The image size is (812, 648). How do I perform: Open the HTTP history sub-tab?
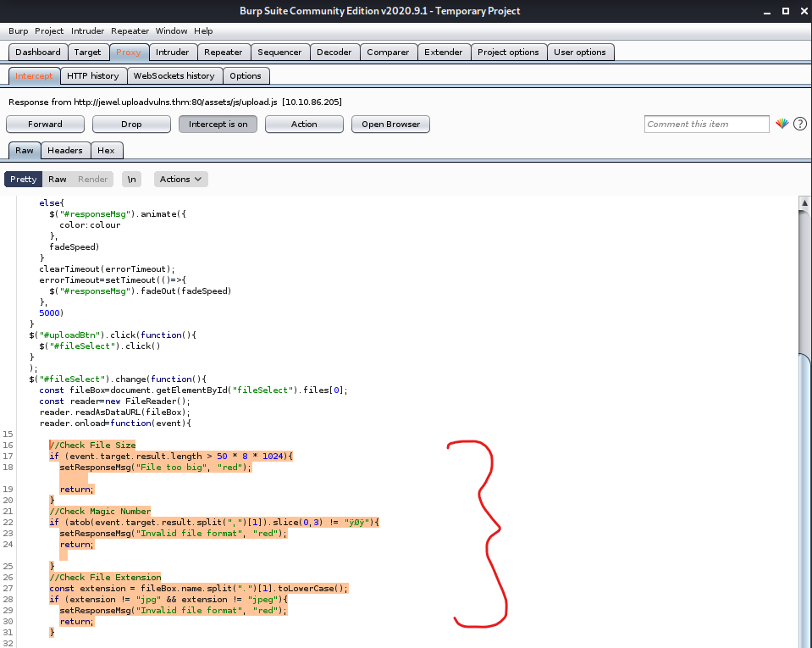[93, 76]
